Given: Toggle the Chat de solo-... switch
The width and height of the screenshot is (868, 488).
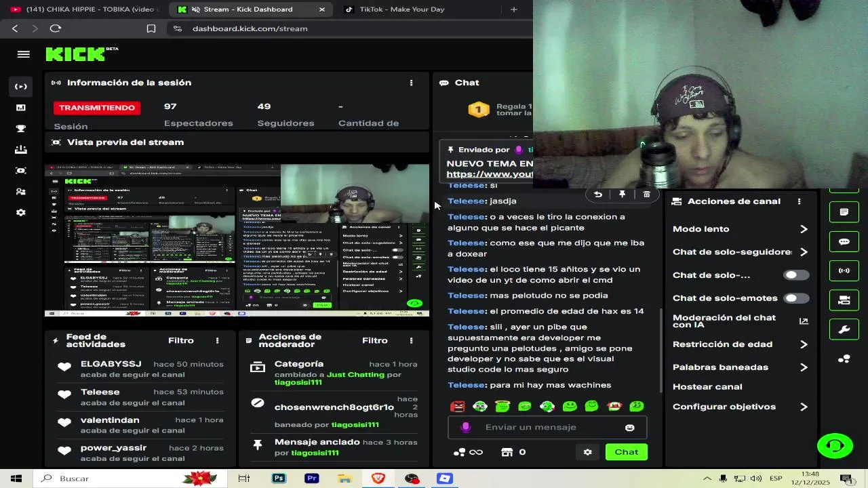Looking at the screenshot, I should (x=796, y=275).
